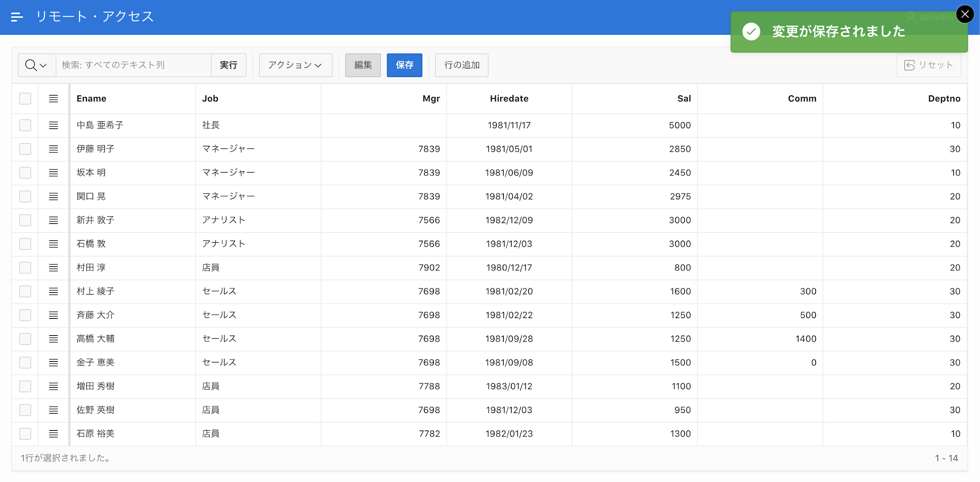
Task: Open row actions menu for 石橋 敦
Action: click(54, 244)
